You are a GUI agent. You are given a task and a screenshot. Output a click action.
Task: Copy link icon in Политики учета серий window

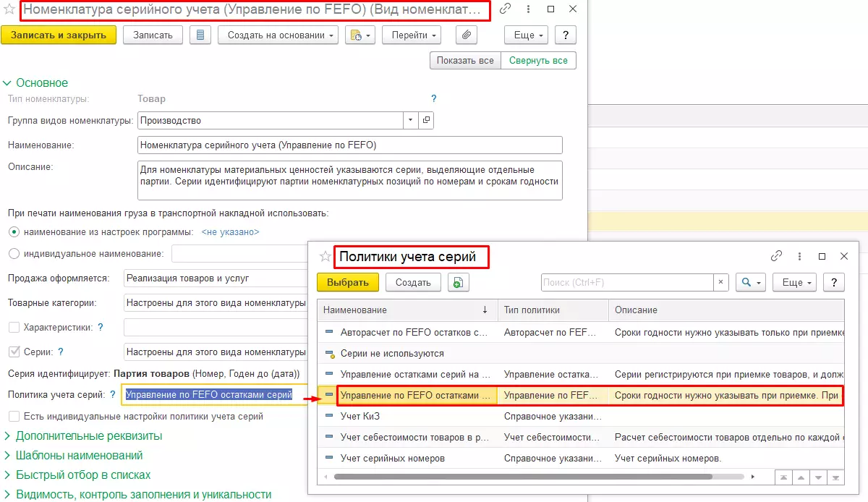click(x=777, y=256)
